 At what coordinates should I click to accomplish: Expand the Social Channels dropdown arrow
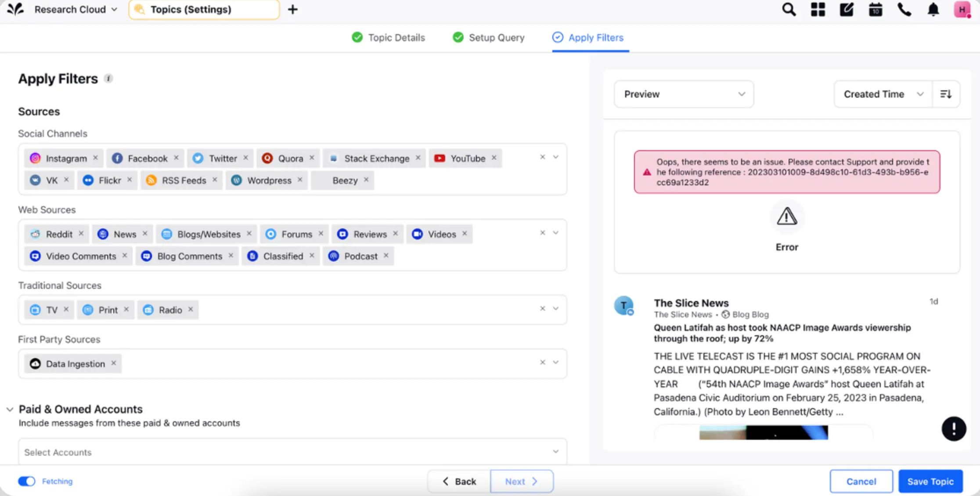tap(556, 157)
